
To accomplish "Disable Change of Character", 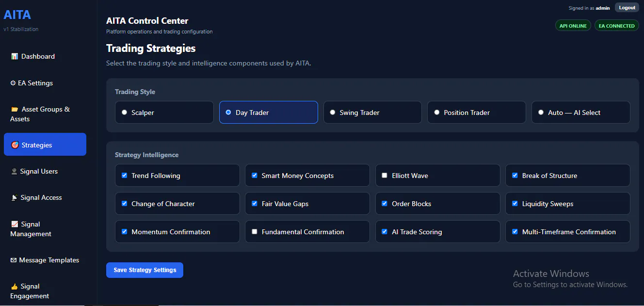I will click(124, 203).
